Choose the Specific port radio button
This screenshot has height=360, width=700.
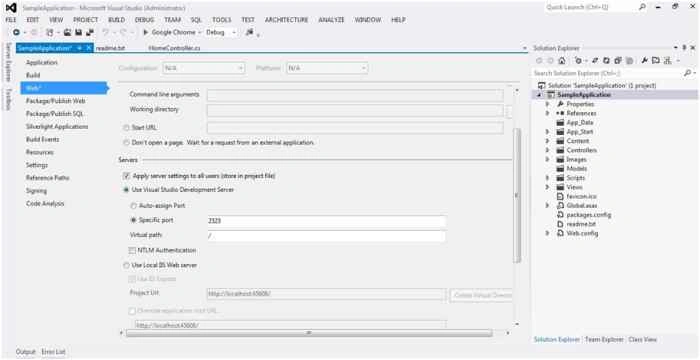pos(133,220)
